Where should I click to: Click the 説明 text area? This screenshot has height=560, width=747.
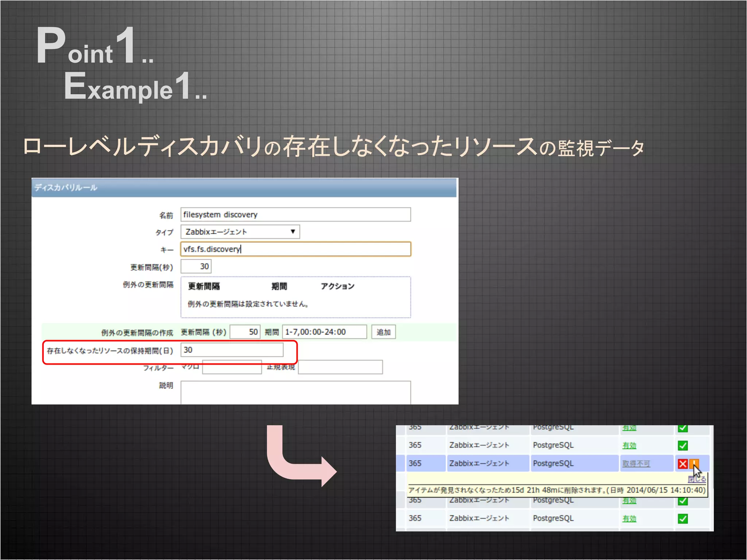pos(295,393)
